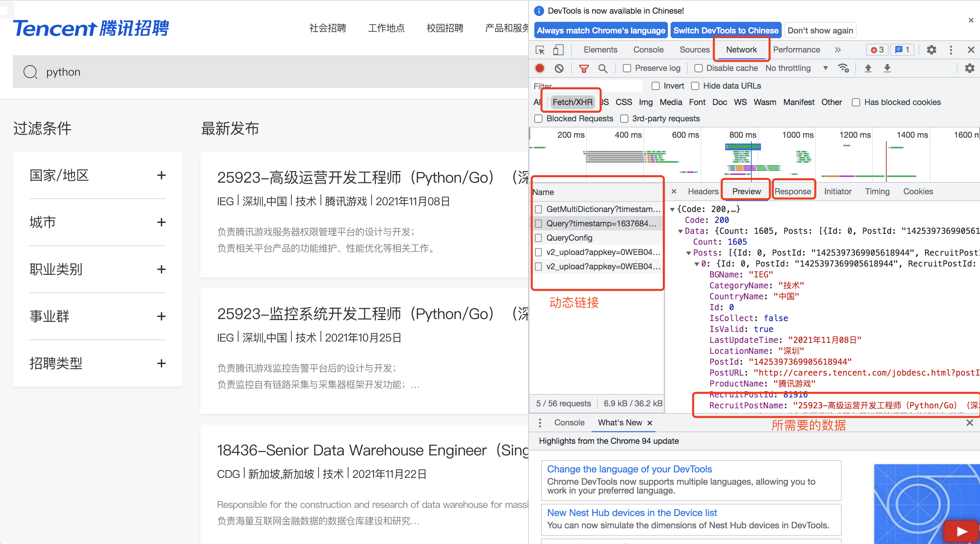The image size is (980, 544).
Task: Click the export HAR download arrow icon
Action: [887, 68]
